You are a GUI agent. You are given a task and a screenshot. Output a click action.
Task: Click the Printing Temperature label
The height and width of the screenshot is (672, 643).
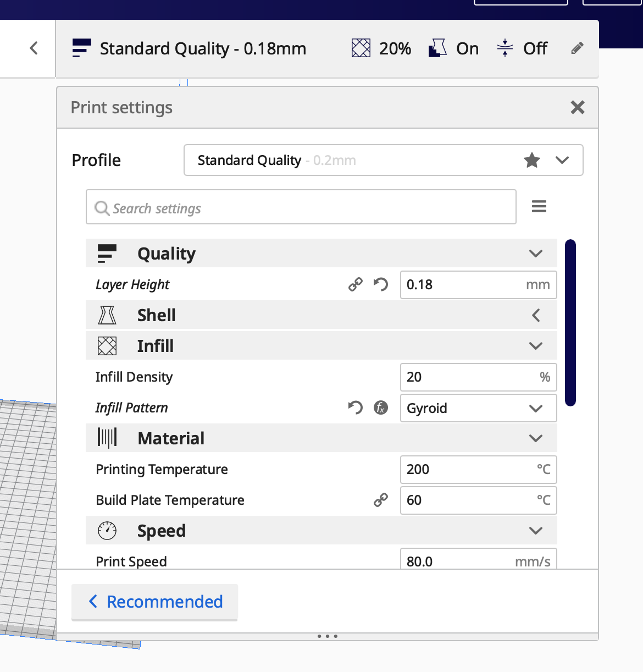pyautogui.click(x=162, y=470)
